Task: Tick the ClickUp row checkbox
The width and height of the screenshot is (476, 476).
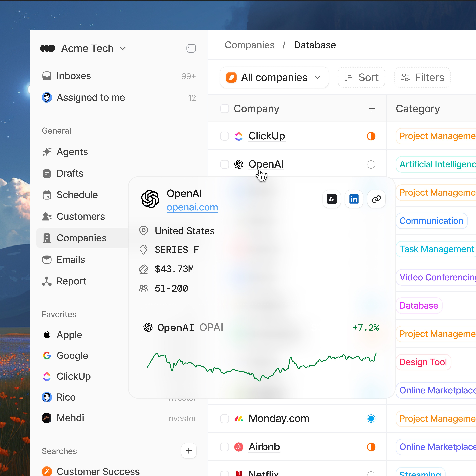Action: 224,136
